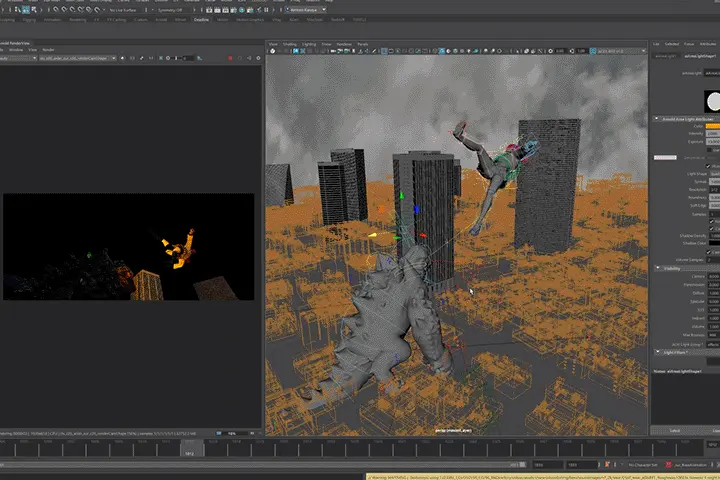This screenshot has width=720, height=480.
Task: Select by hierarchy mode icon in status line
Action: 17,10
